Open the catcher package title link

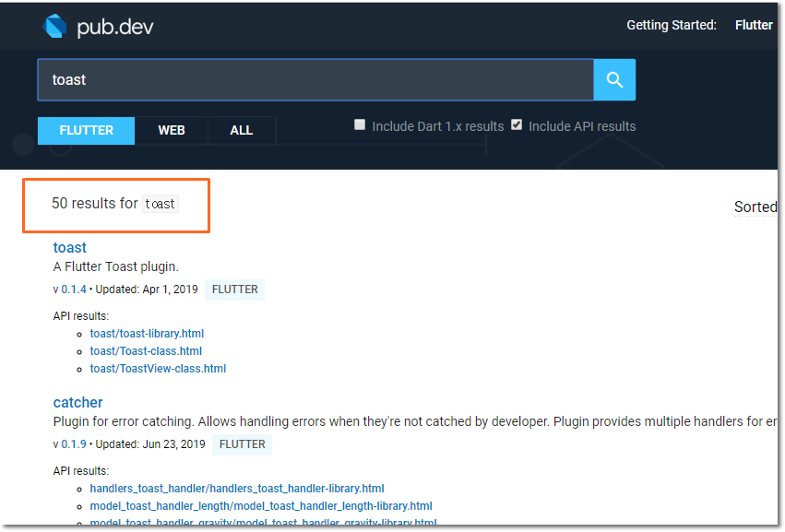[77, 402]
